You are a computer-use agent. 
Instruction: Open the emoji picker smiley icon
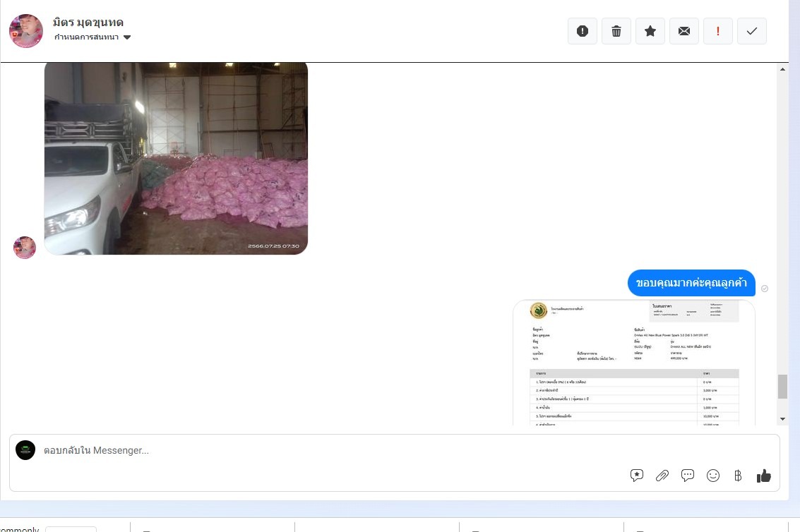coord(712,476)
